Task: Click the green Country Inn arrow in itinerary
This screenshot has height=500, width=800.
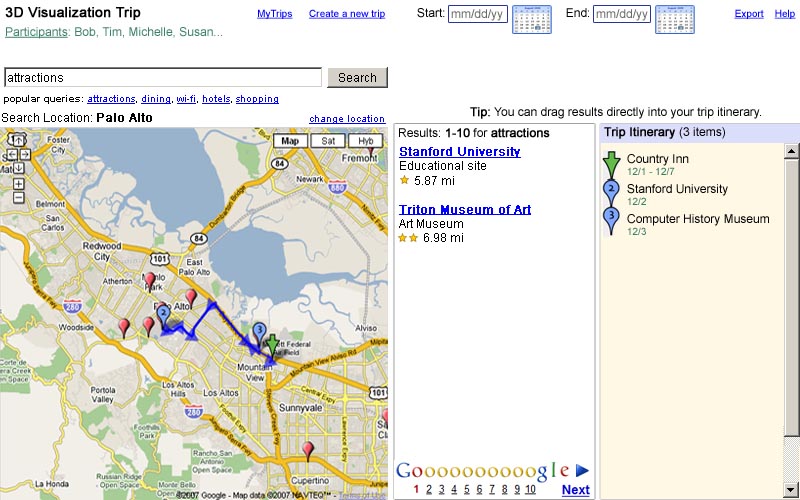Action: [611, 164]
